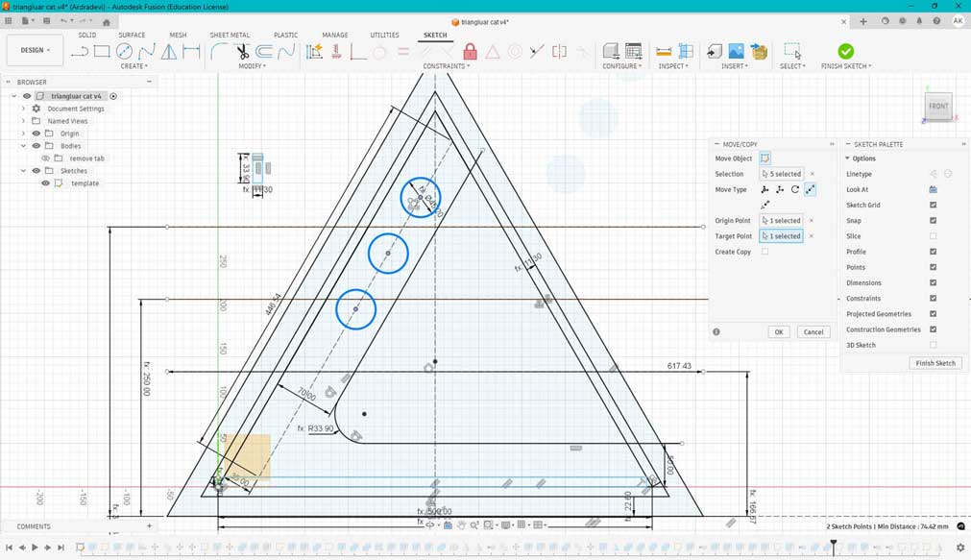Click the FRONT face of the ViewCube
Screen dimensions: 971x560
tap(937, 106)
